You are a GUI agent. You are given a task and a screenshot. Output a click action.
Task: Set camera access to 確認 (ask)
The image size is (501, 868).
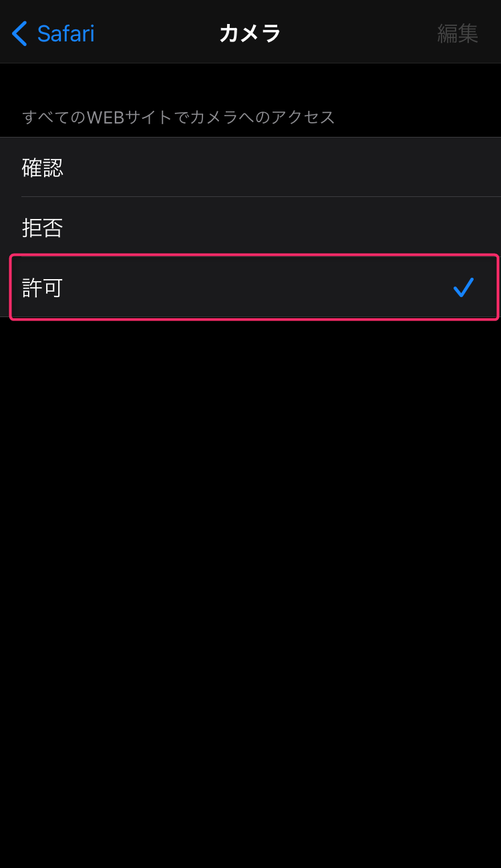(251, 167)
